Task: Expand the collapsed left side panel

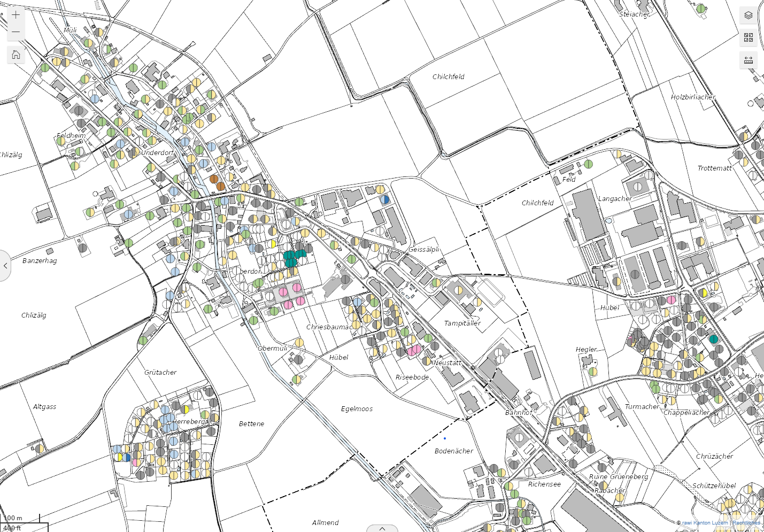Action: point(5,265)
